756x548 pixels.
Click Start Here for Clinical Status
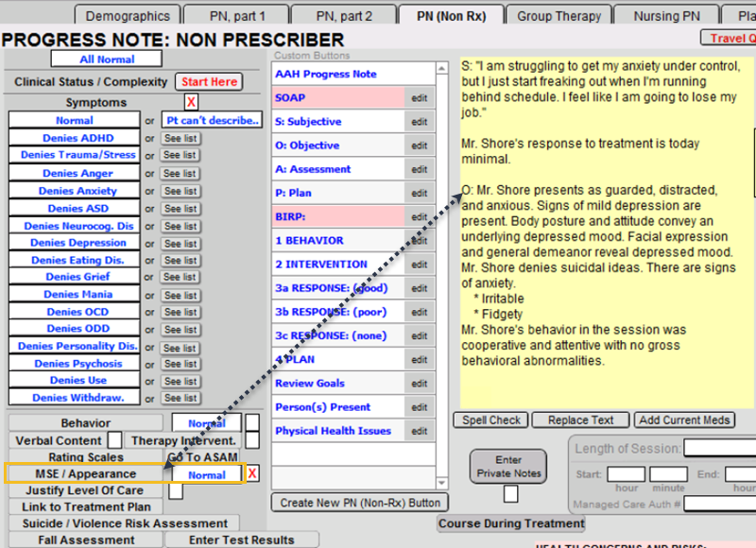[209, 81]
